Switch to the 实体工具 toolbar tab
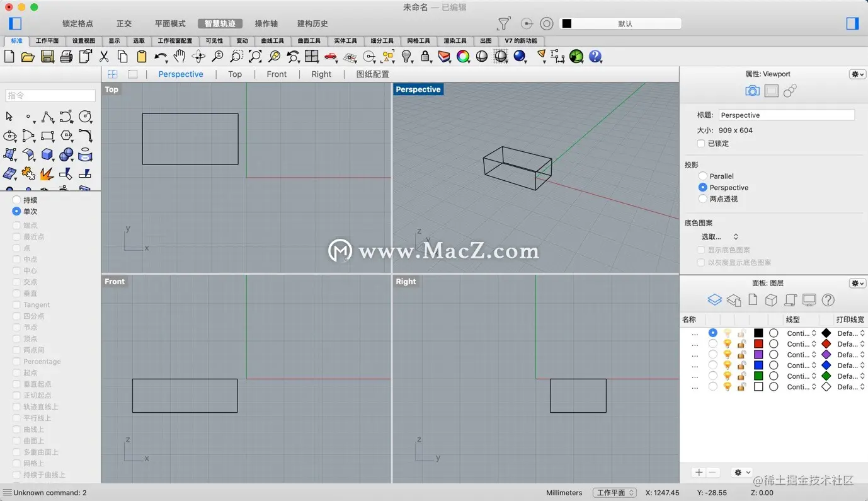 coord(345,41)
